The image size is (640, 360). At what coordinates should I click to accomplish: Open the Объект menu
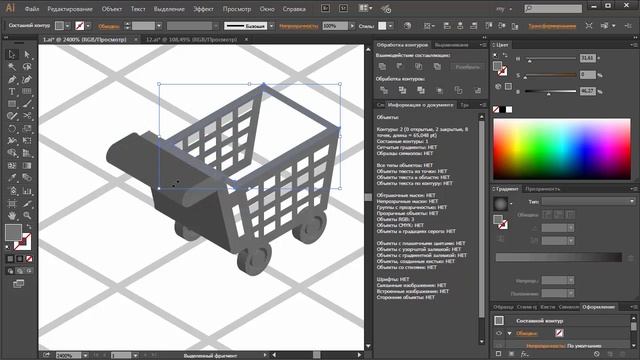pos(111,9)
